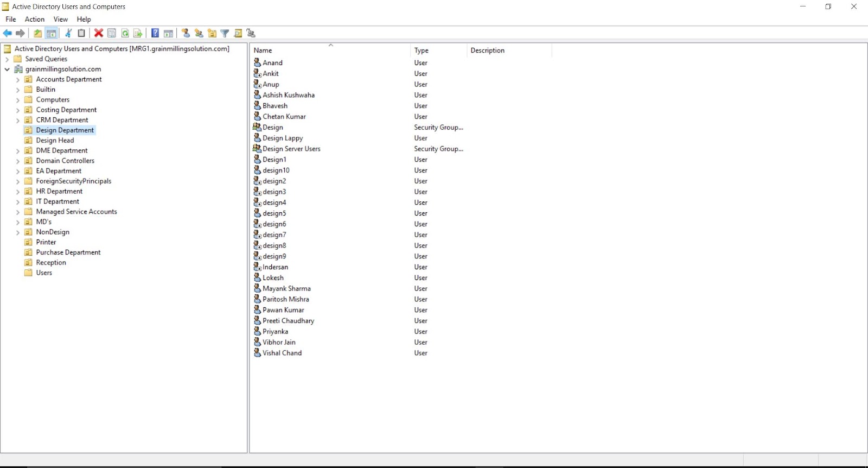Expand the Builtin container
The height and width of the screenshot is (468, 868).
(x=18, y=90)
